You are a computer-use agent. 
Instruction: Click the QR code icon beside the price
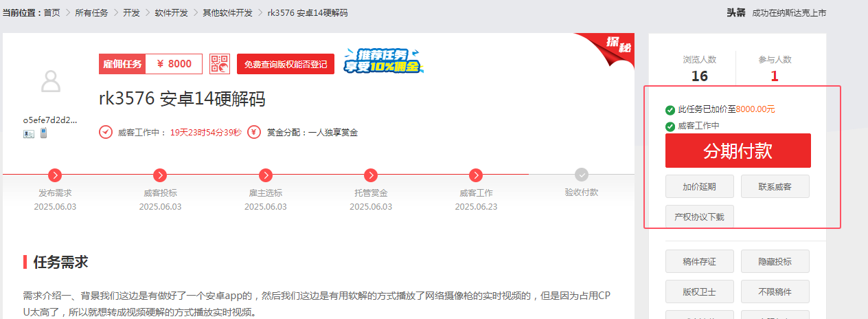coord(220,64)
